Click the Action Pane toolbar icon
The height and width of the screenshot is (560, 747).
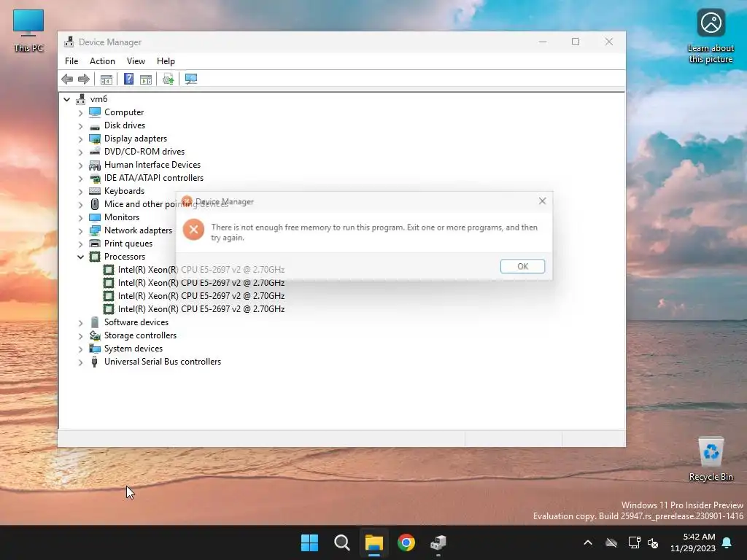[146, 79]
